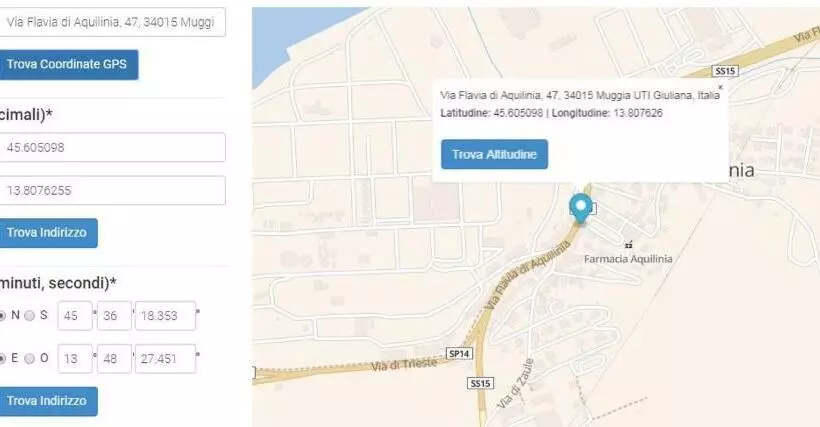Viewport: 820px width, 427px height.
Task: Select the S (south) radio button
Action: click(29, 315)
